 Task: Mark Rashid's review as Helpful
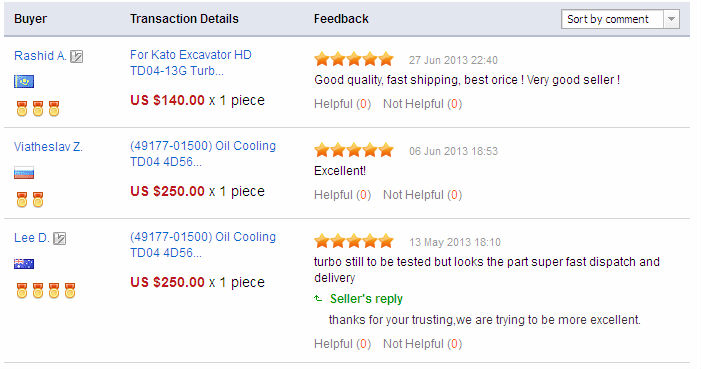coord(342,104)
